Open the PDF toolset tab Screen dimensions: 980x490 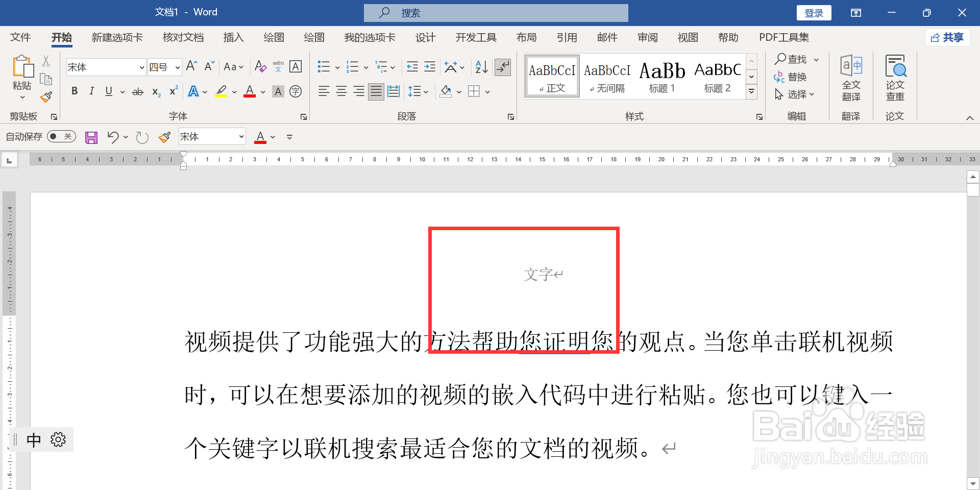pos(784,37)
